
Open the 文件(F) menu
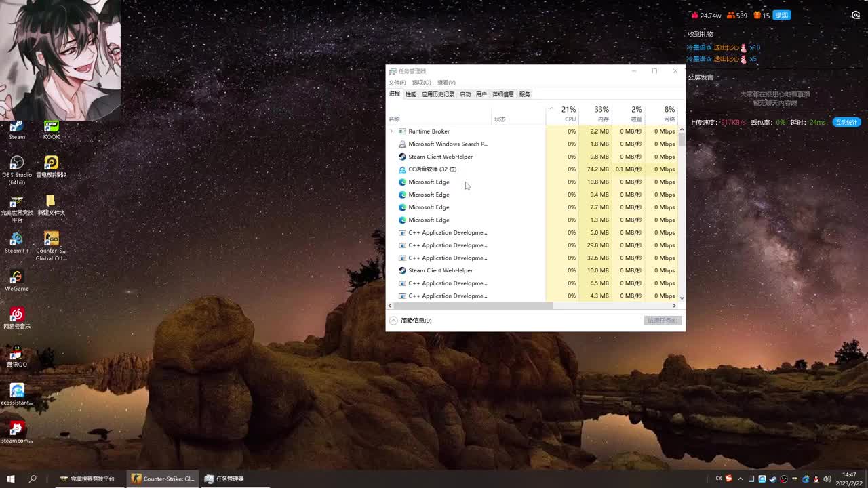[397, 83]
